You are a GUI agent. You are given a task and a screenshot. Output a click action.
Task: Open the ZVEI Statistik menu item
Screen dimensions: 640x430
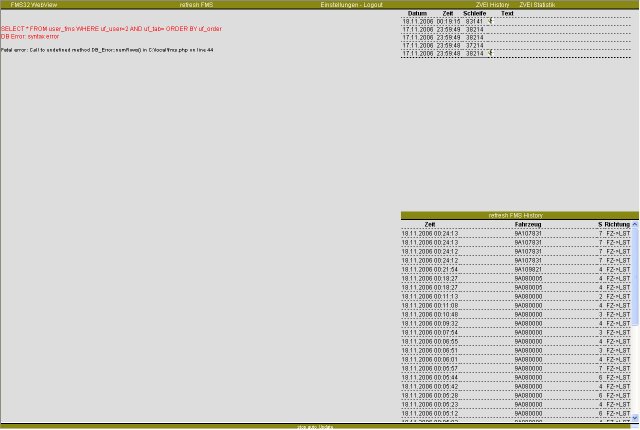(537, 5)
